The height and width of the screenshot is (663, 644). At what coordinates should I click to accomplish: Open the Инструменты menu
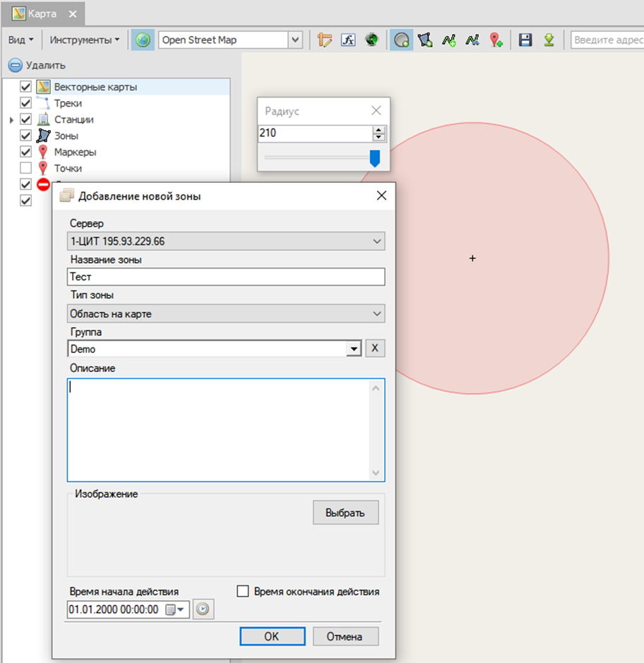pos(84,40)
